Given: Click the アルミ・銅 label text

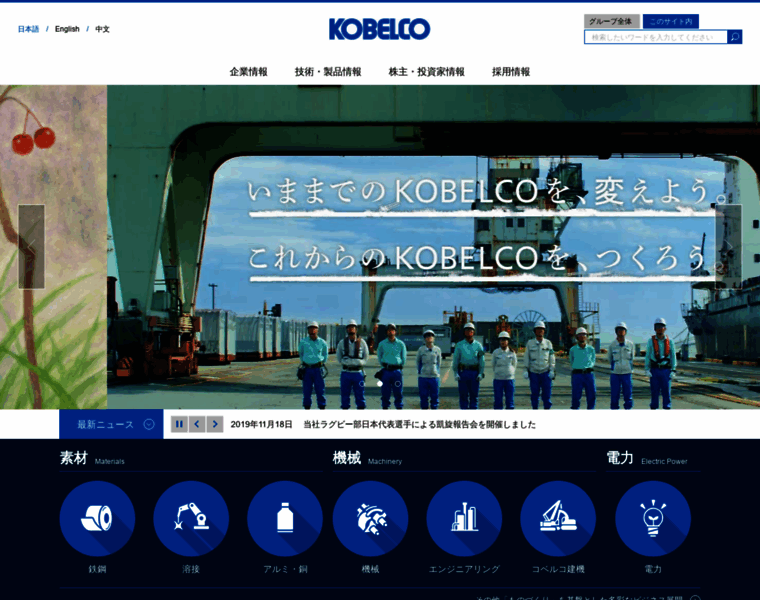Looking at the screenshot, I should [x=285, y=569].
